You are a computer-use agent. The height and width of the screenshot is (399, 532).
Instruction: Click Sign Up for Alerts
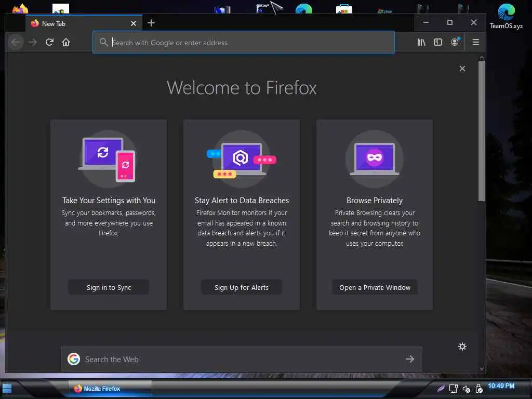(242, 287)
